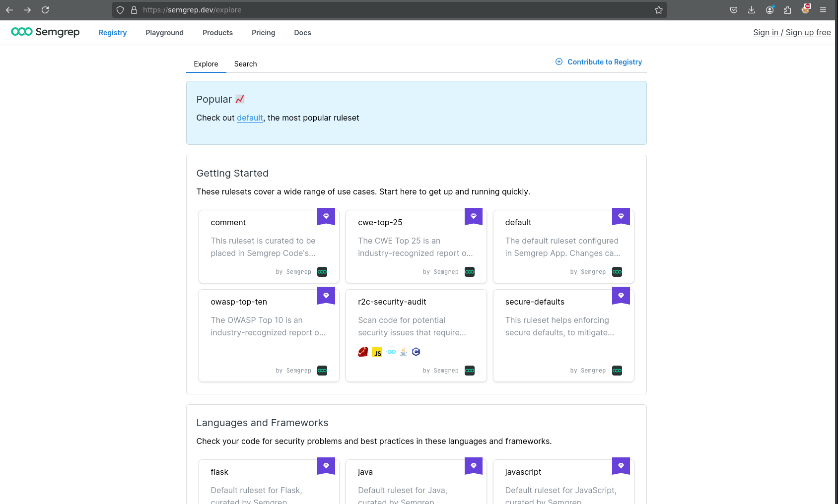This screenshot has height=504, width=838.
Task: Open the java ruleset title
Action: click(x=365, y=472)
